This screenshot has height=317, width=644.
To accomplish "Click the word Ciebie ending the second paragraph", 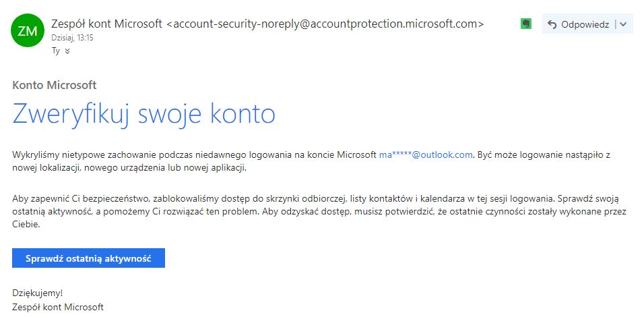I will (x=26, y=225).
